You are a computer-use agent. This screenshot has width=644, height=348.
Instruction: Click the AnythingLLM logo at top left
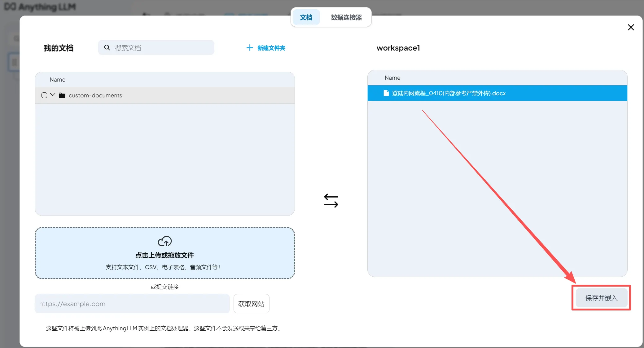[40, 7]
